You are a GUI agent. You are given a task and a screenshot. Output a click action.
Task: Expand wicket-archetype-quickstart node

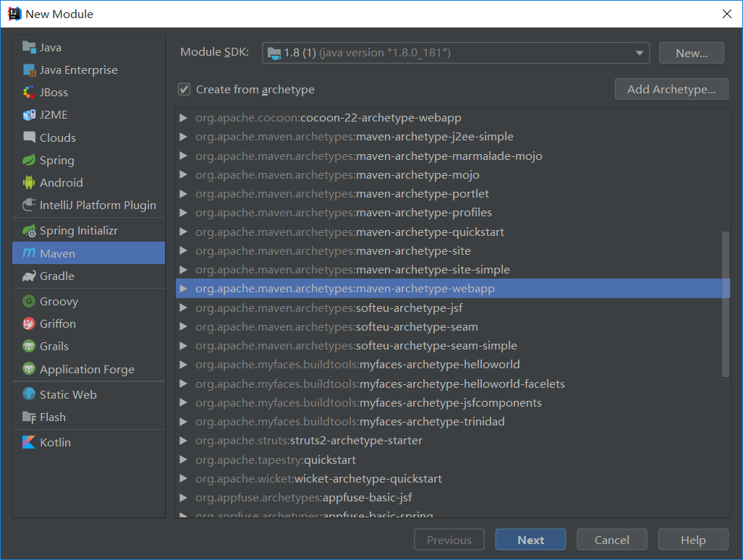[x=183, y=478]
